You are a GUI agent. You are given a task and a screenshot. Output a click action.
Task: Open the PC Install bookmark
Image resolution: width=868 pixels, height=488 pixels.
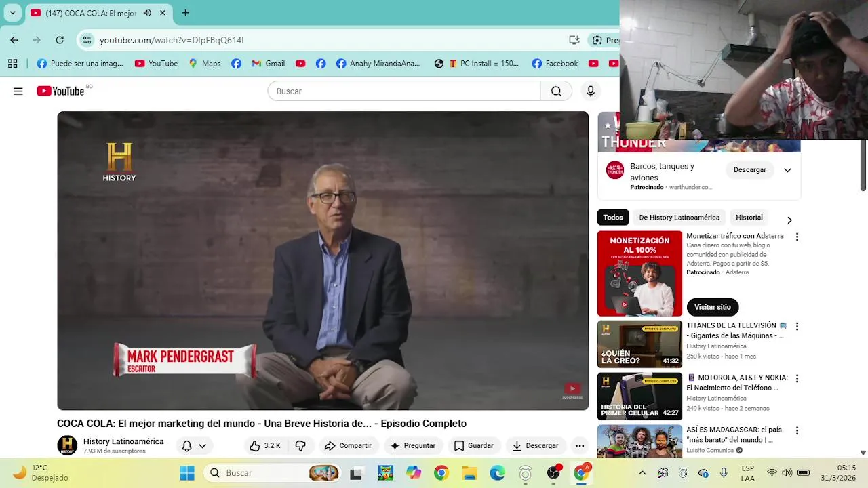[x=484, y=63]
